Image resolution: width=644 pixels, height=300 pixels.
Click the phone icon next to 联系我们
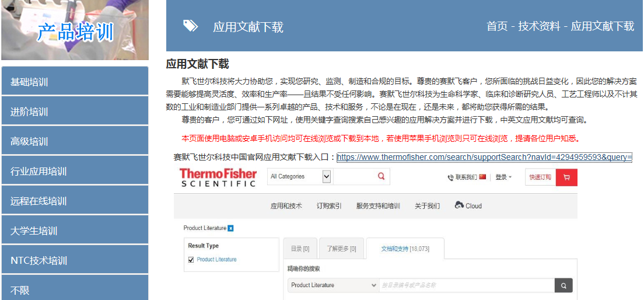(x=451, y=177)
